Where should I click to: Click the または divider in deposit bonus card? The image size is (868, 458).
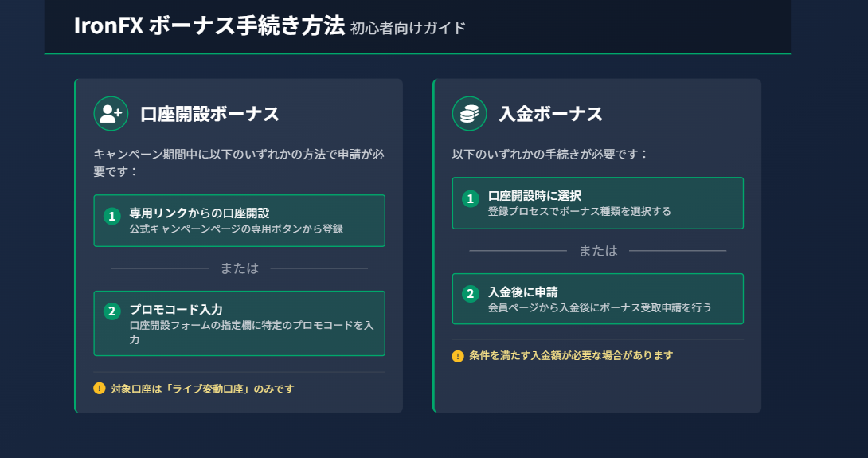598,251
